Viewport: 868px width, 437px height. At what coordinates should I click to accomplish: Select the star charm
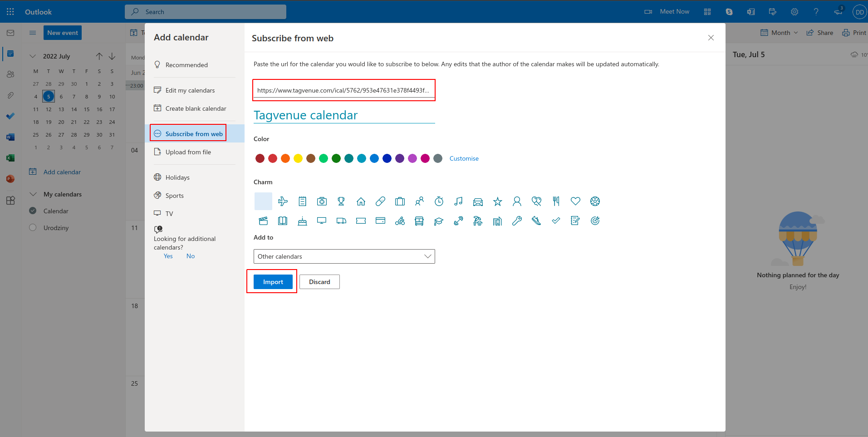tap(497, 201)
